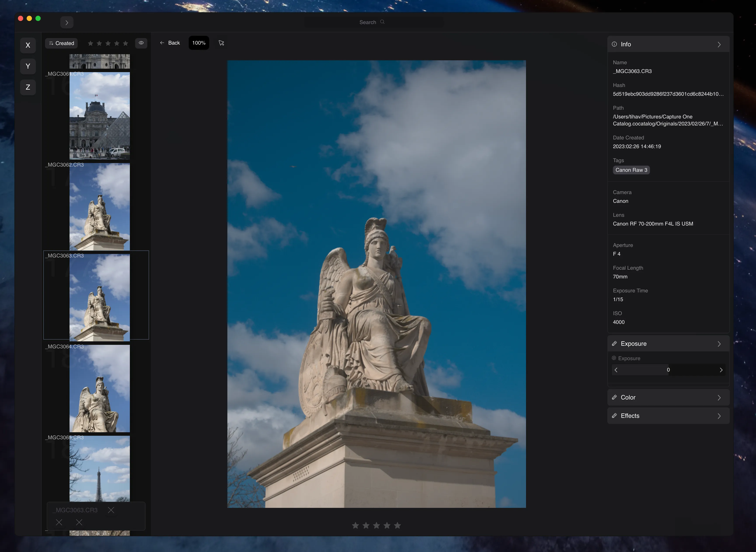Click the pencil icon in the Color header
The height and width of the screenshot is (552, 756).
614,397
